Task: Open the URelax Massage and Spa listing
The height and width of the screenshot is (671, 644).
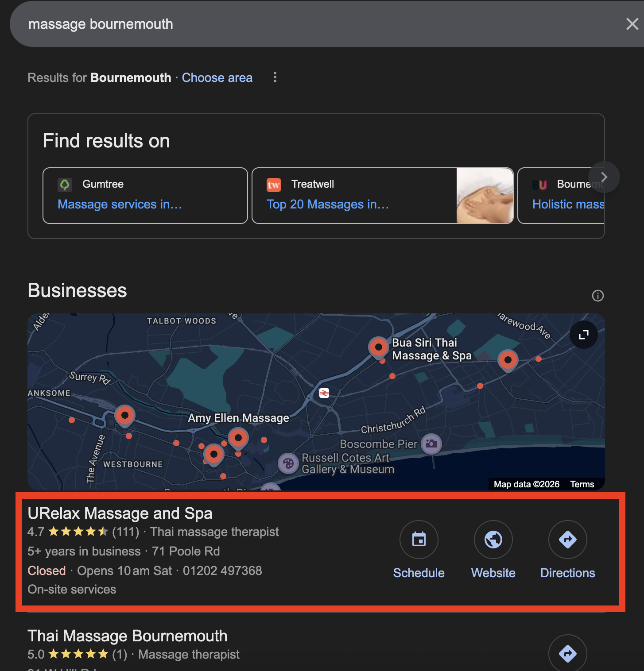Action: [120, 513]
